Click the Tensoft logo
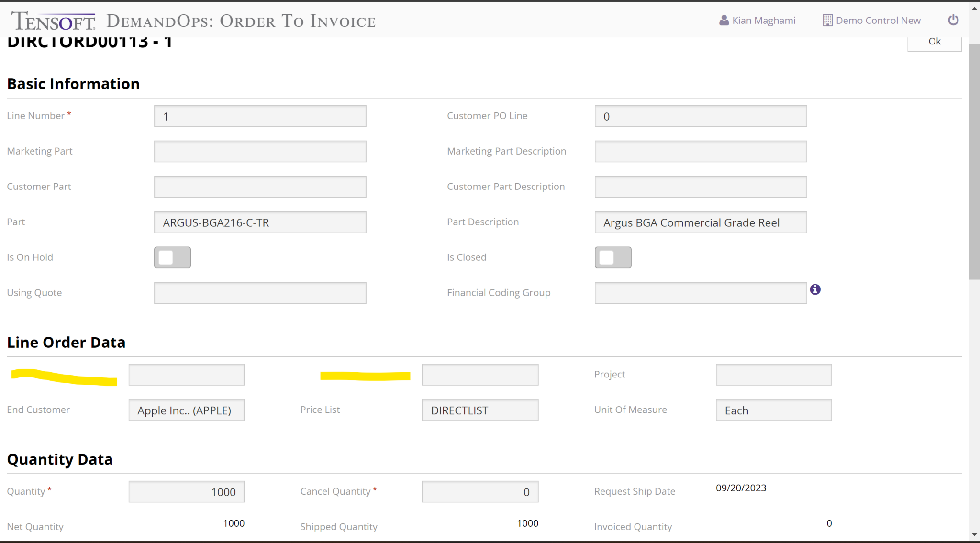Image resolution: width=980 pixels, height=543 pixels. 53,19
